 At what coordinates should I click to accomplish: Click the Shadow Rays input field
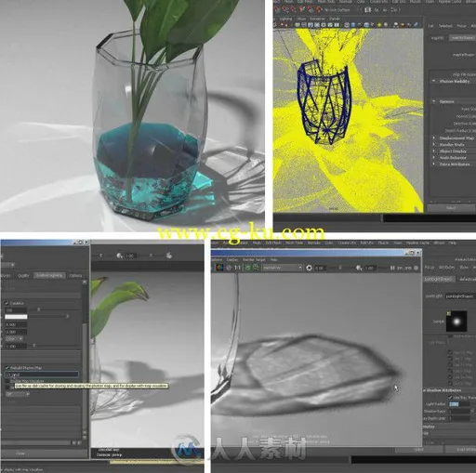point(459,411)
